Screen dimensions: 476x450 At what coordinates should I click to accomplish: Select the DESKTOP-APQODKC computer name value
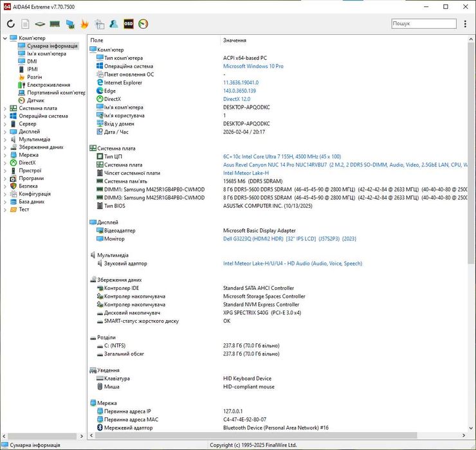click(246, 107)
